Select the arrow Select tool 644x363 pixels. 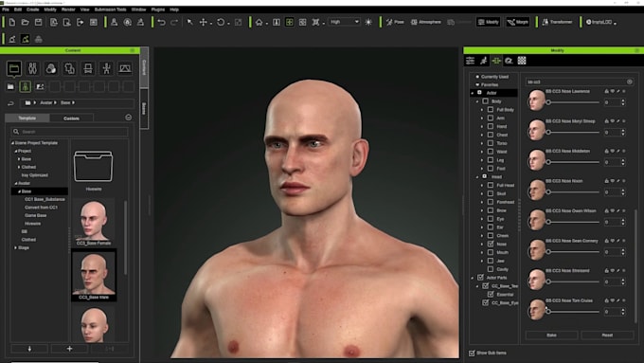coord(189,22)
